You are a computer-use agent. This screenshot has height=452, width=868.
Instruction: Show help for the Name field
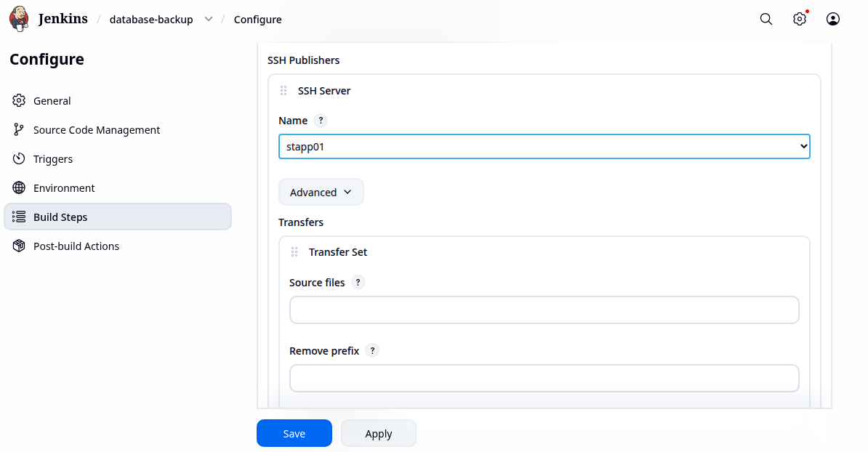[321, 120]
